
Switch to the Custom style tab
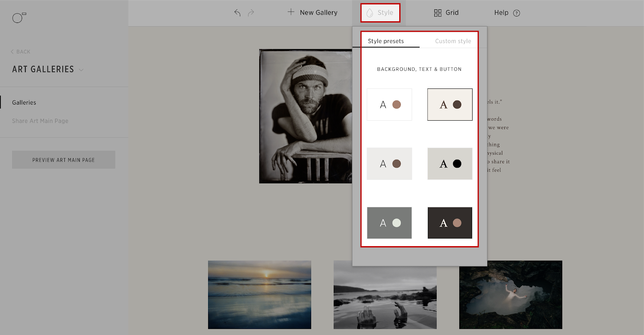453,41
